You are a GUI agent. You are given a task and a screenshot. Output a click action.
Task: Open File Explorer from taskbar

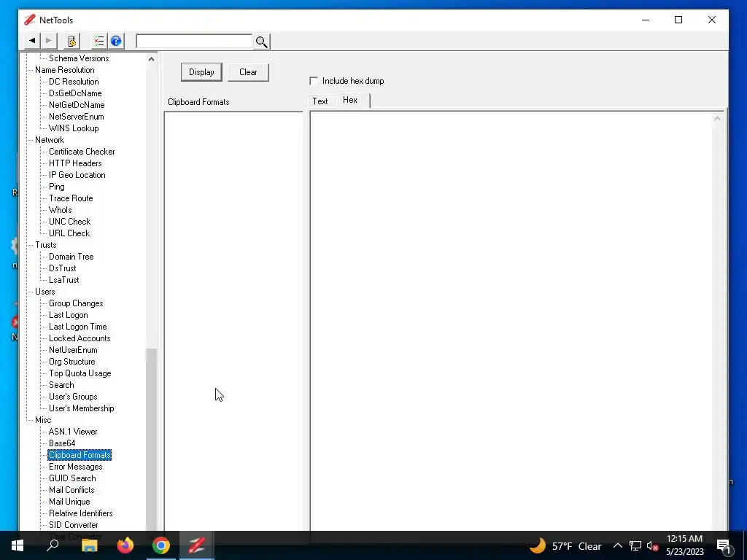click(x=89, y=545)
